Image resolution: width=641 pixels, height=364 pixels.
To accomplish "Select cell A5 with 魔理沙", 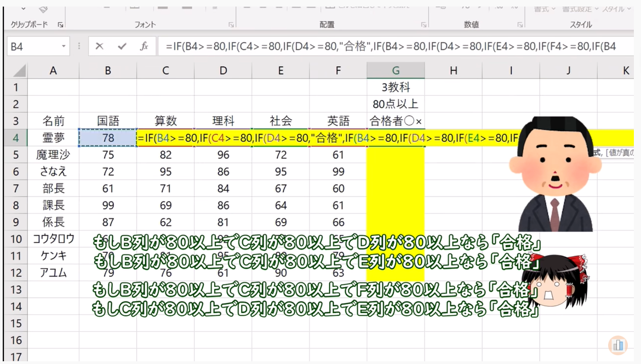I will [53, 155].
